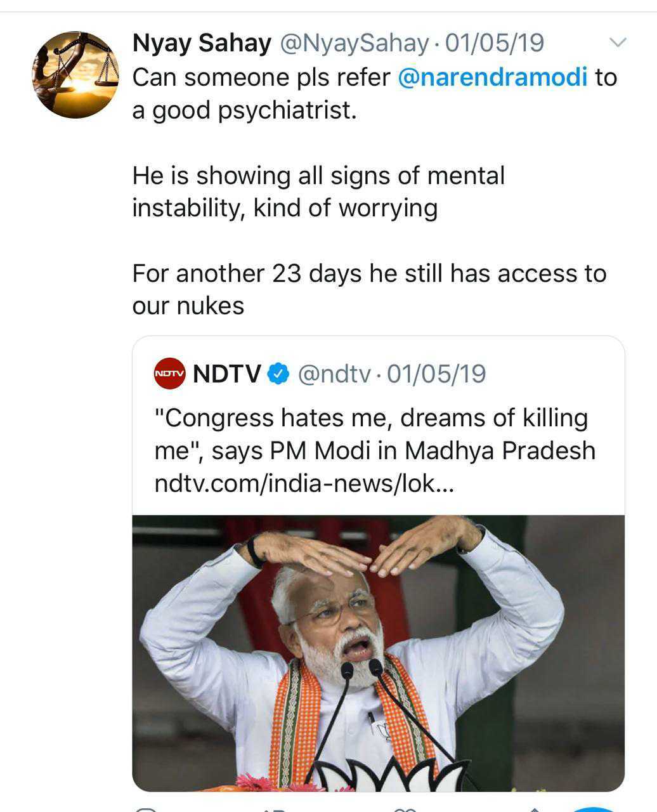Click the NDTV account name

[226, 374]
